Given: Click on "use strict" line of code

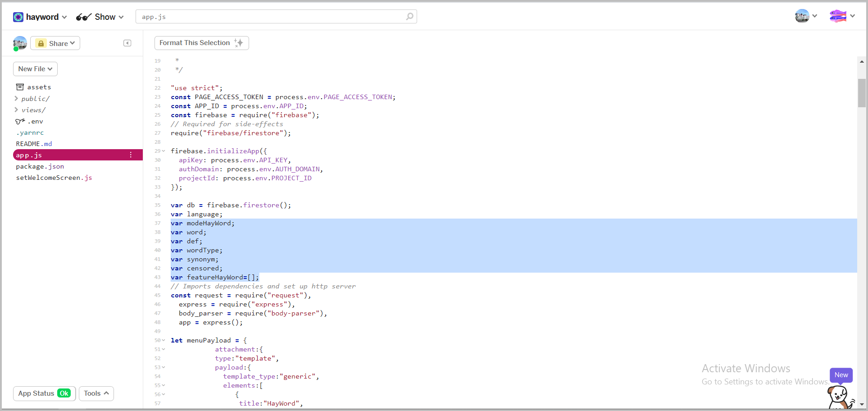Looking at the screenshot, I should coord(196,88).
